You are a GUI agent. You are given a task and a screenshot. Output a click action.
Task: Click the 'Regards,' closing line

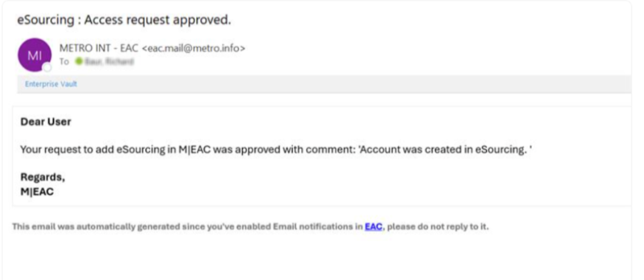pyautogui.click(x=43, y=177)
